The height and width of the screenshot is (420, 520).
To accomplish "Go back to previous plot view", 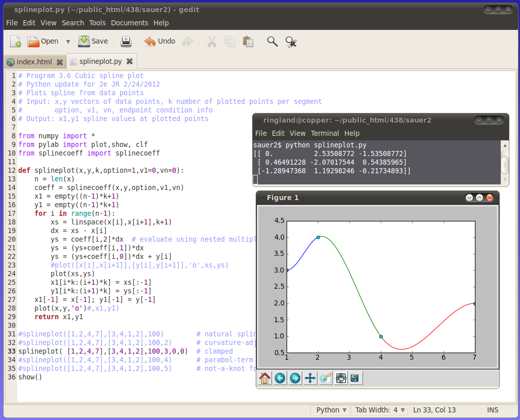I will point(280,378).
